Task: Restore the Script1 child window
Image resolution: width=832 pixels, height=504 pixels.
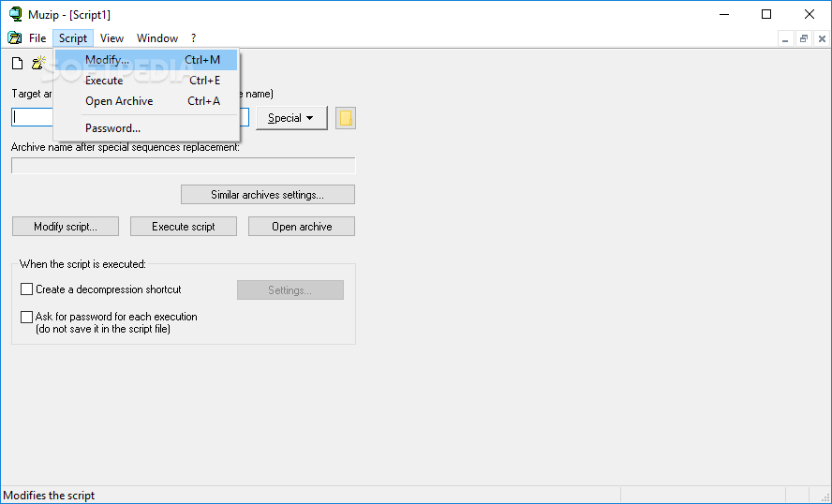Action: point(804,38)
